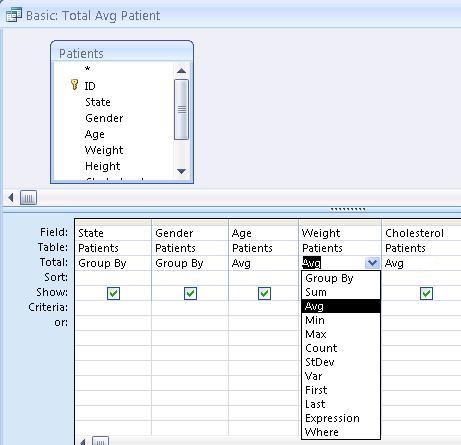The width and height of the screenshot is (461, 445).
Task: Select the State field in Patients list
Action: 113,102
